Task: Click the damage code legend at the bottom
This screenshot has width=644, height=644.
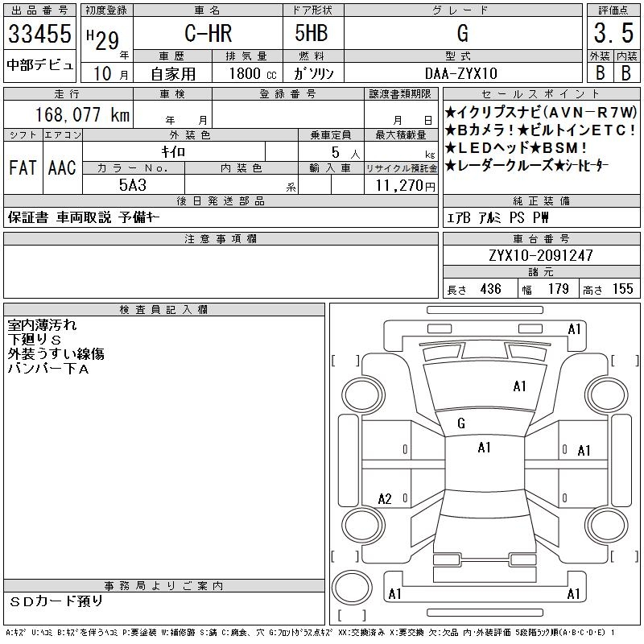Action: point(310,633)
